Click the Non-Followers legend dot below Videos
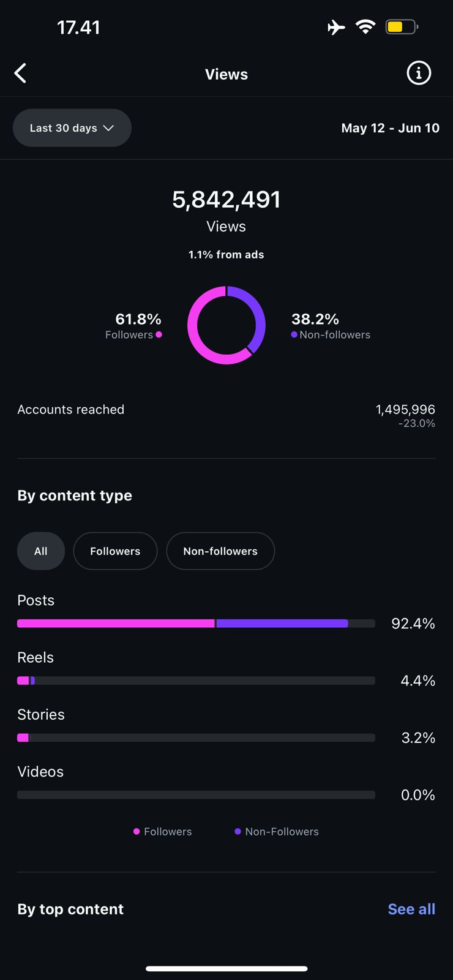This screenshot has width=453, height=980. click(x=238, y=831)
